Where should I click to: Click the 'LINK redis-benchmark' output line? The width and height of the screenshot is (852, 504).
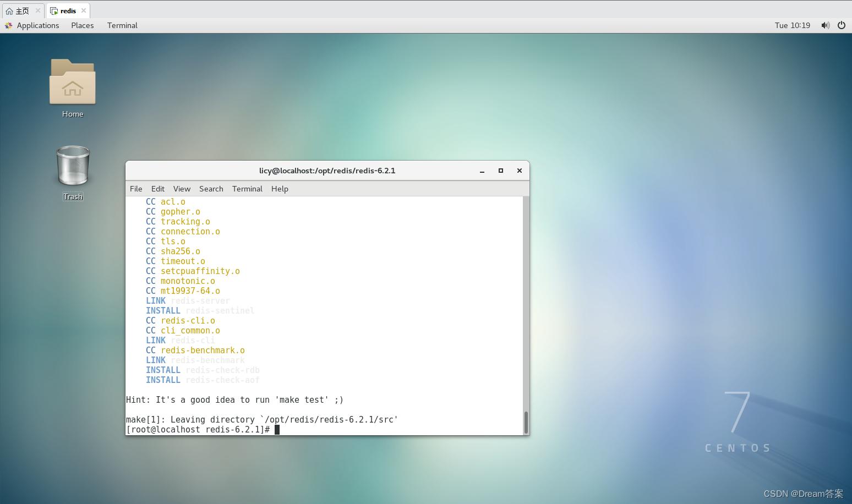point(195,360)
